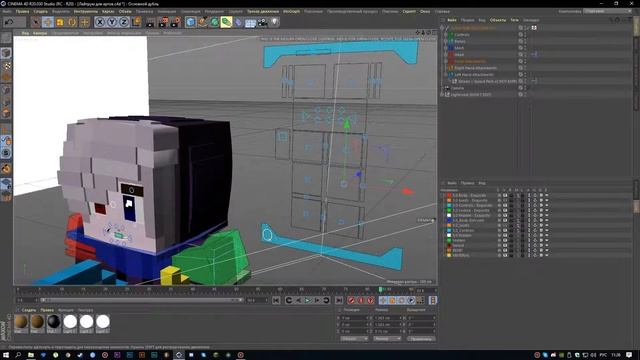Image resolution: width=640 pixels, height=360 pixels.
Task: Click the yellow layer color swatch
Action: point(449,255)
